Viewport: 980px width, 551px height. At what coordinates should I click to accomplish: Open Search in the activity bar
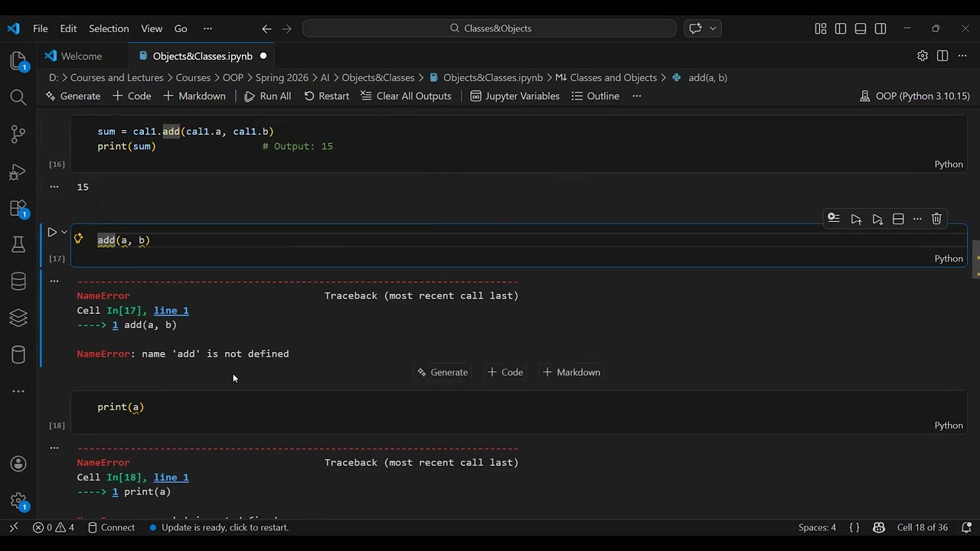click(18, 97)
